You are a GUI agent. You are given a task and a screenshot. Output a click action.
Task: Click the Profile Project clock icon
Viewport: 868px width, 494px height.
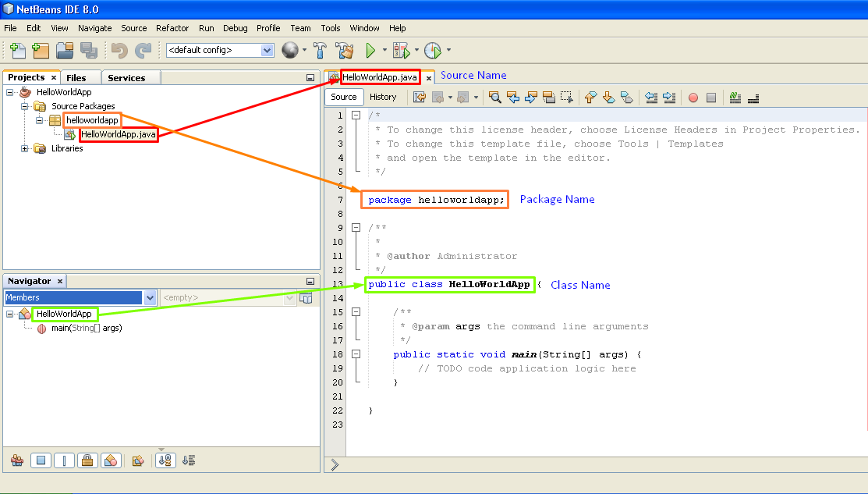pyautogui.click(x=433, y=51)
